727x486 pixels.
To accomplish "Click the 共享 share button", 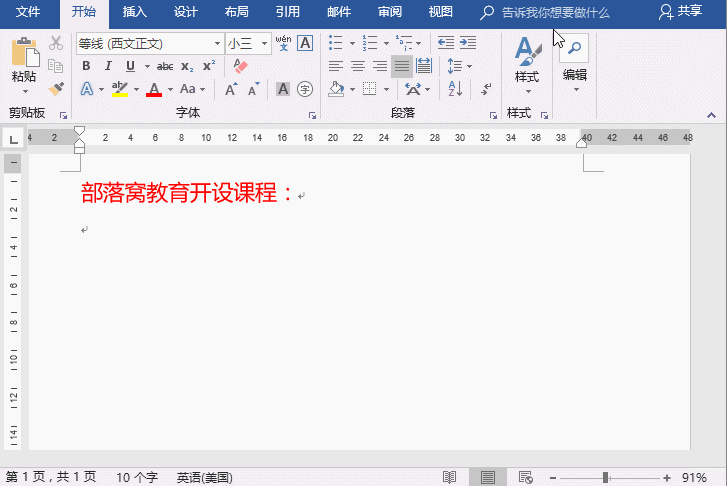I will click(x=682, y=12).
